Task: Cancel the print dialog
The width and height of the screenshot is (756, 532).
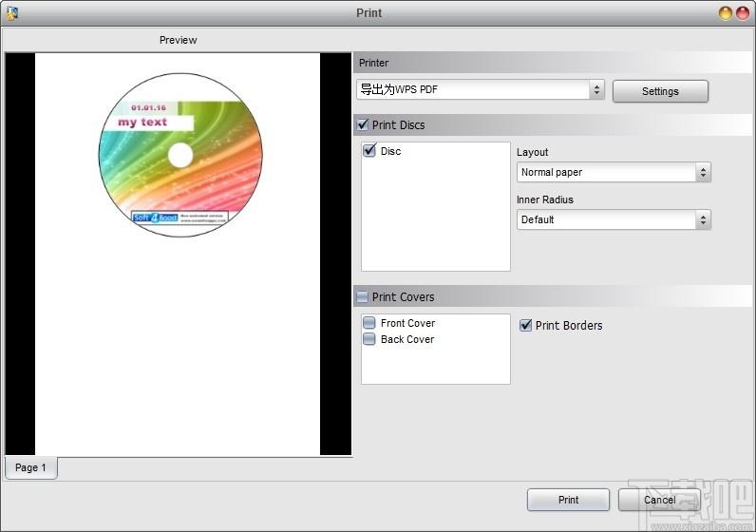Action: tap(659, 500)
